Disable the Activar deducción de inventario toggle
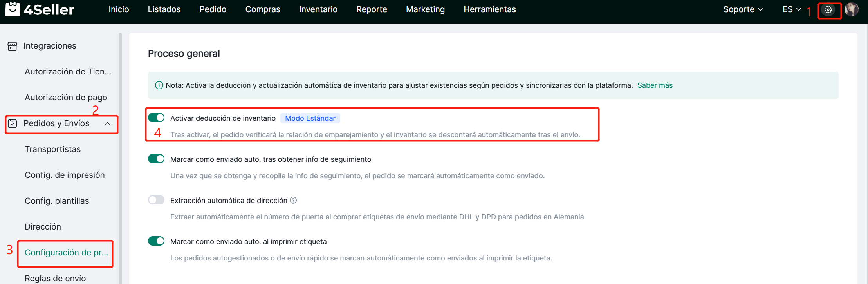 click(156, 118)
